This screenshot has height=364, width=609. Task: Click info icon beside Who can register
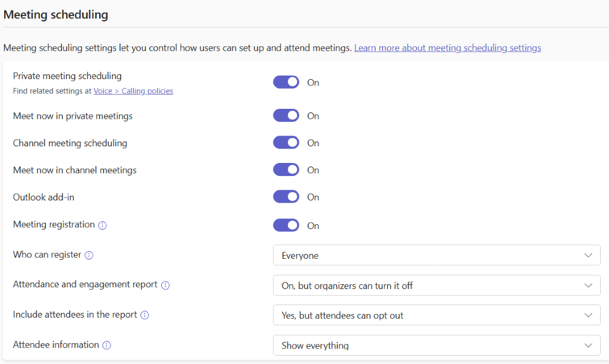(x=89, y=255)
